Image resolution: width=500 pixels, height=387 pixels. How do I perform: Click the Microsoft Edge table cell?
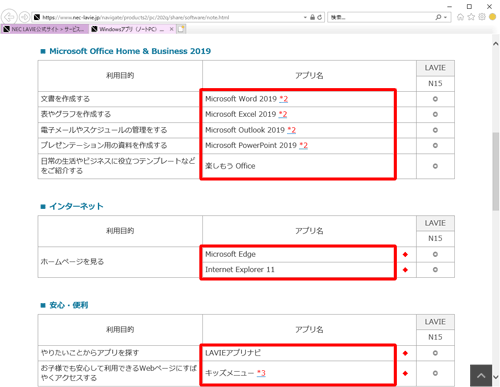coord(298,254)
